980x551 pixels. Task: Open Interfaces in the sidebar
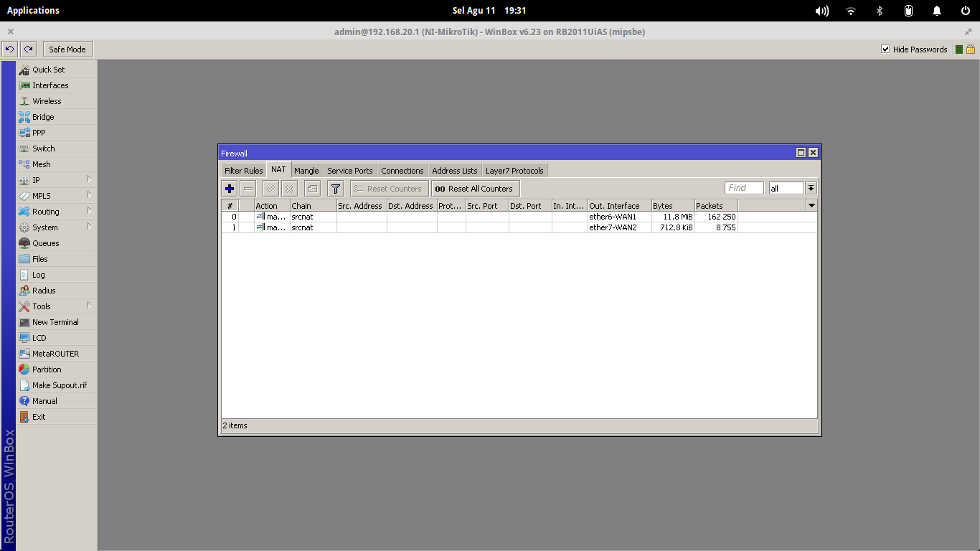point(57,85)
